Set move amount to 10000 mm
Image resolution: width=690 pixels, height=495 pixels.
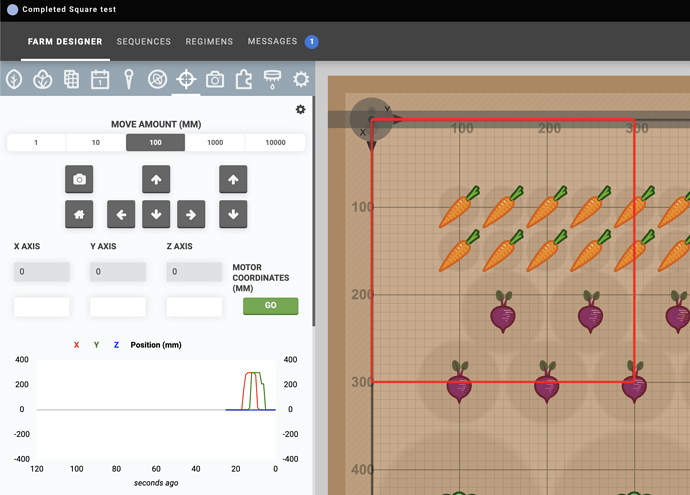(x=275, y=143)
